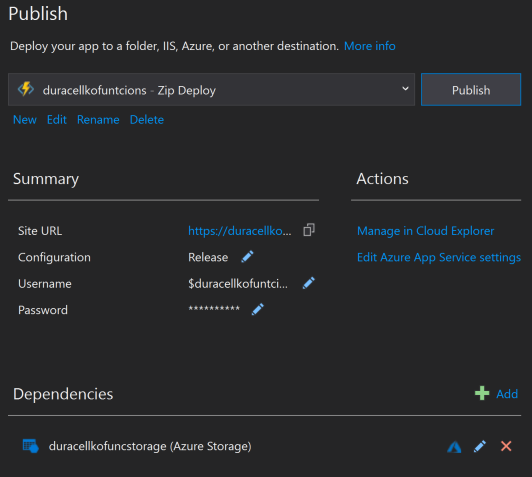The width and height of the screenshot is (532, 477).
Task: Click the Publish page title
Action: click(x=38, y=14)
